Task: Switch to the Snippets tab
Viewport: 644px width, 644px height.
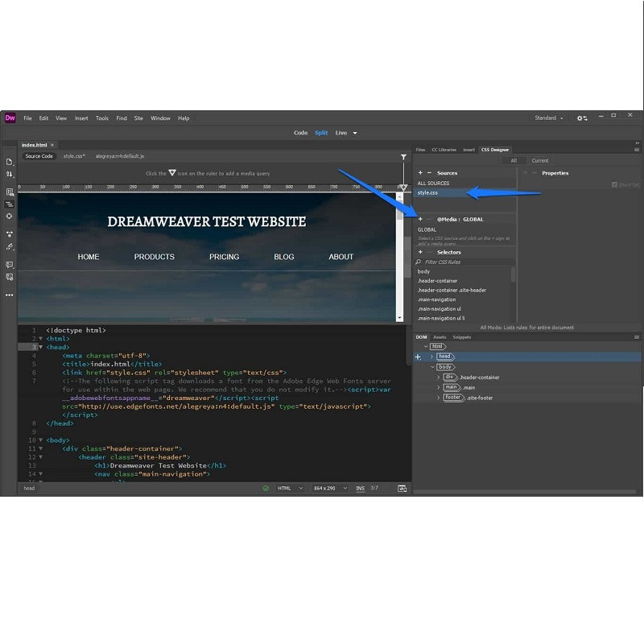Action: (x=461, y=337)
